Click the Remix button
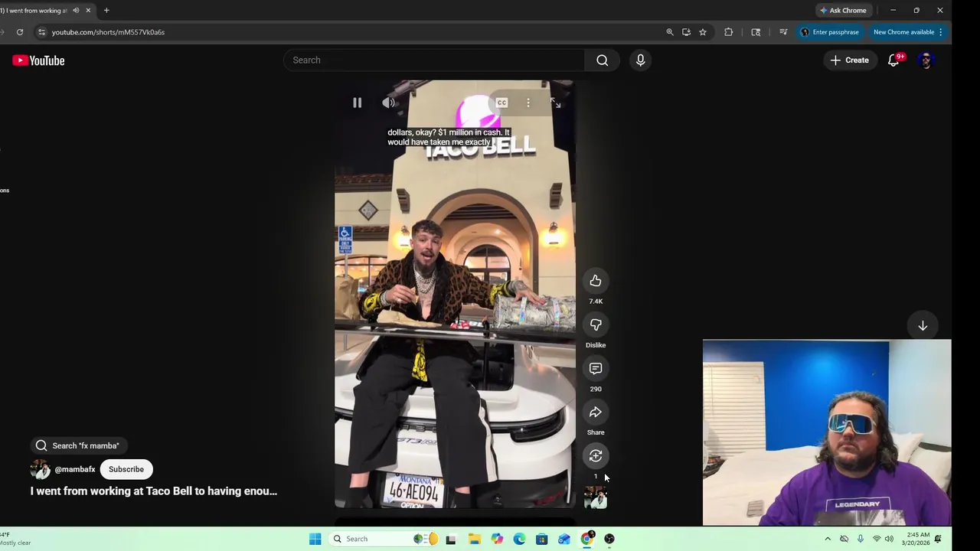 point(596,456)
